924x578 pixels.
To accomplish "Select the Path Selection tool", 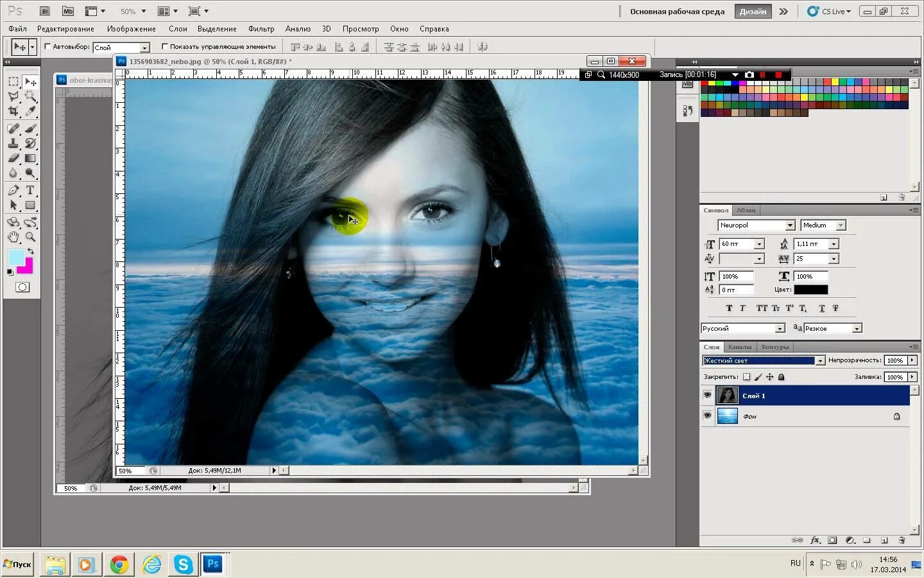I will [x=13, y=205].
